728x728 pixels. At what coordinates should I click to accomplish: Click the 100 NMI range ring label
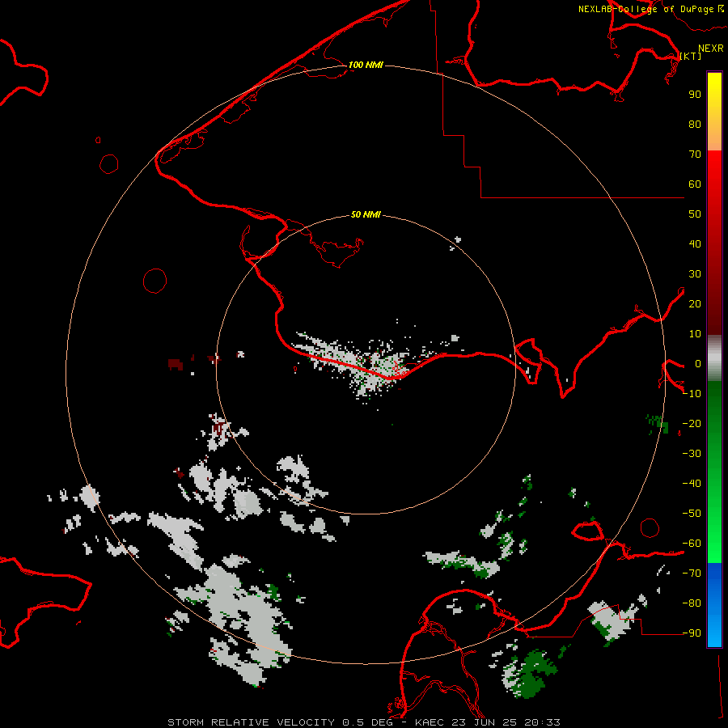point(366,65)
